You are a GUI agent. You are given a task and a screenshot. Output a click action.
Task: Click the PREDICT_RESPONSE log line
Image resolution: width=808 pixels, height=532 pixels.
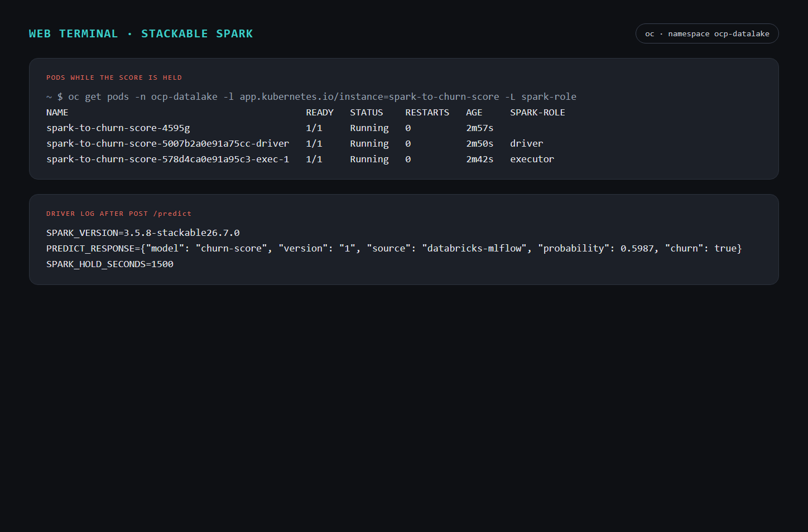coord(394,248)
